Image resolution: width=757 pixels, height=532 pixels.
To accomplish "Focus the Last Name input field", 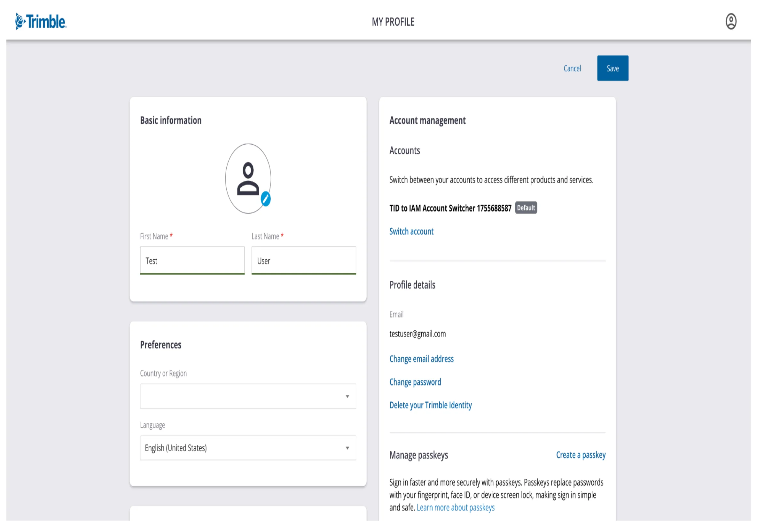I will 304,261.
